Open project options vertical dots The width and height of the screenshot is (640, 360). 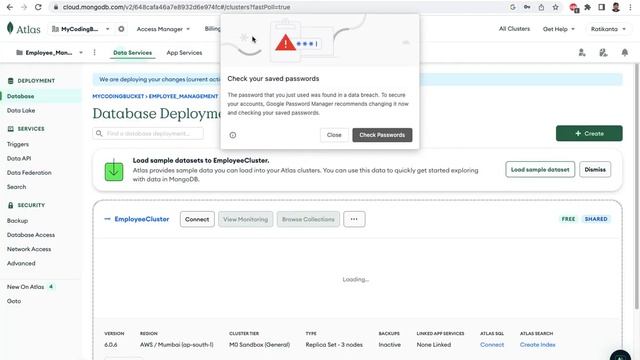click(94, 52)
